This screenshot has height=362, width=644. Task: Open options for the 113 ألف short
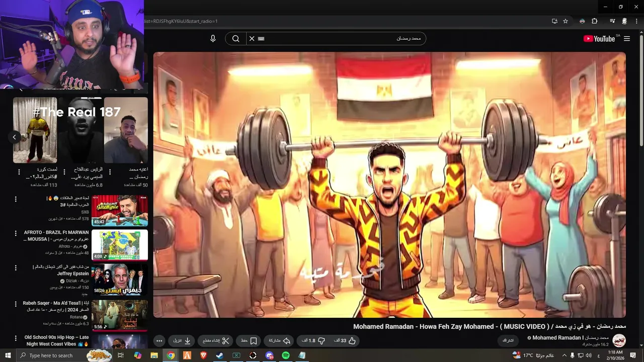[19, 172]
